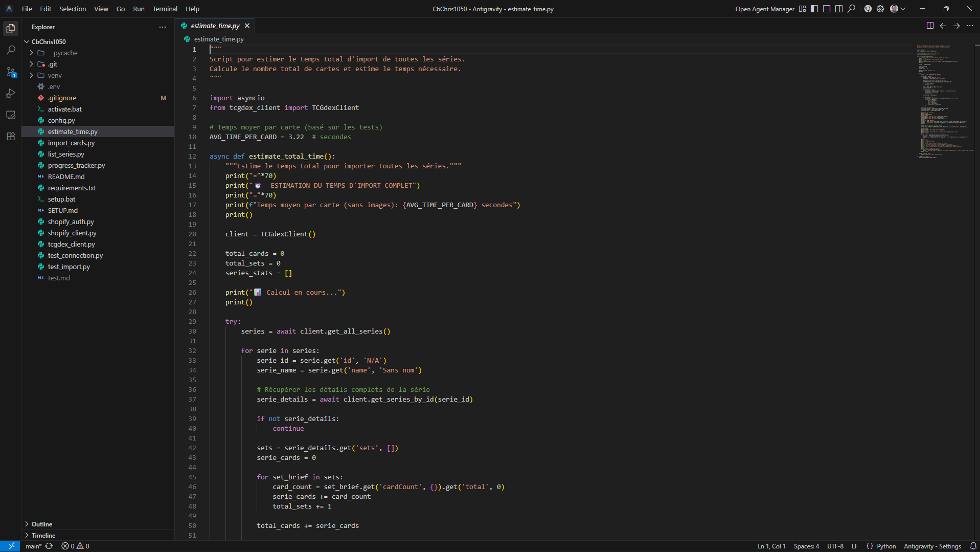The height and width of the screenshot is (552, 980).
Task: Toggle the primary side bar visibility
Action: coord(814,9)
